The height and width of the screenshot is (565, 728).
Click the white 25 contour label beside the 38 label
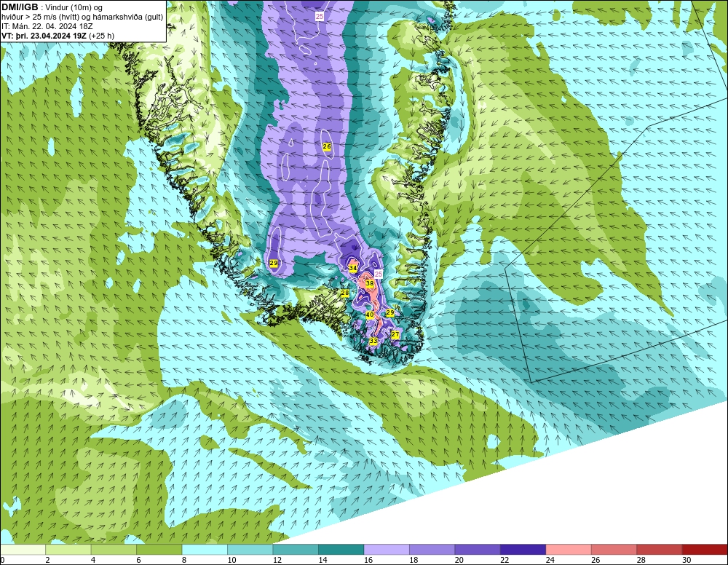(379, 274)
